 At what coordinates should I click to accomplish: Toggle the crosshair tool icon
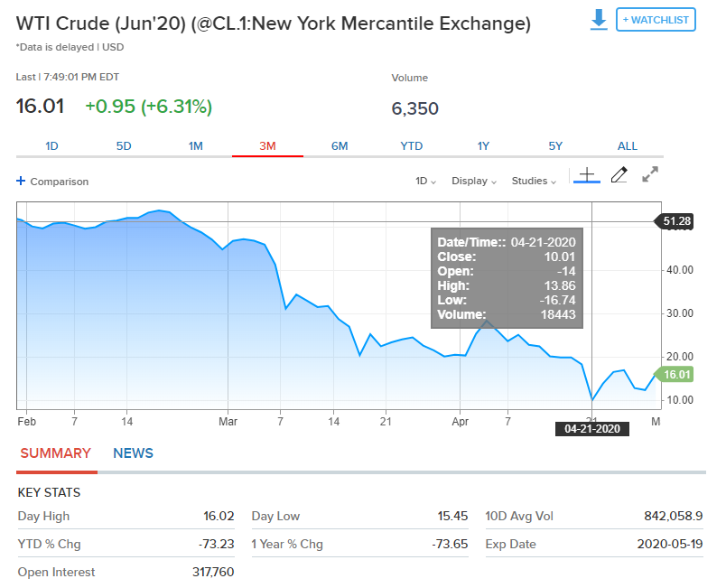(x=587, y=175)
